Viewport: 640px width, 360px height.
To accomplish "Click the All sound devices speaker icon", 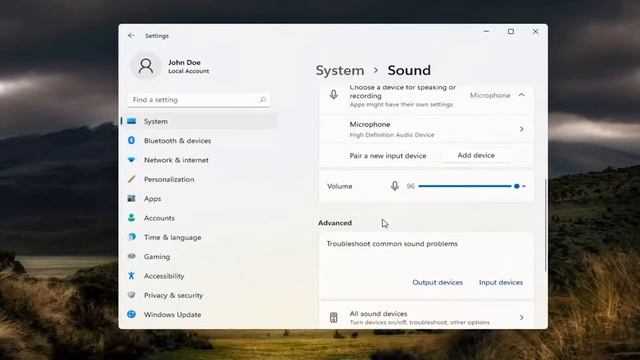I will click(x=333, y=317).
